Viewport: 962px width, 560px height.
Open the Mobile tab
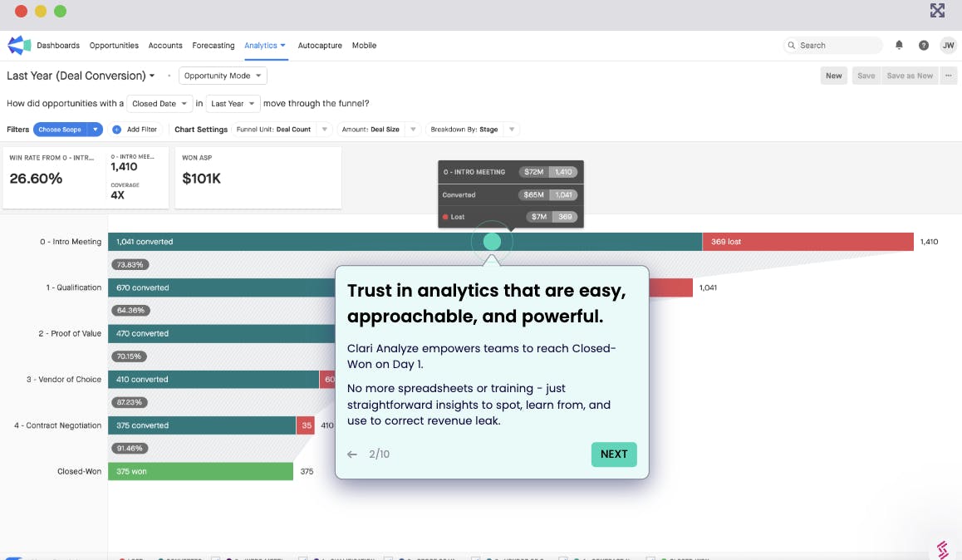pyautogui.click(x=364, y=46)
